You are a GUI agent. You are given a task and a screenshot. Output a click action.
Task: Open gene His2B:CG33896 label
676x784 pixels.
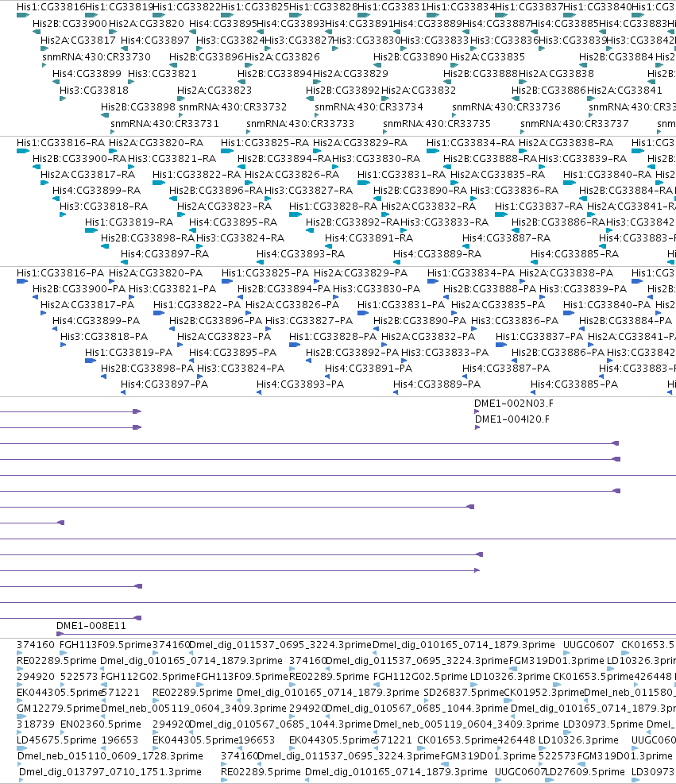click(x=207, y=57)
